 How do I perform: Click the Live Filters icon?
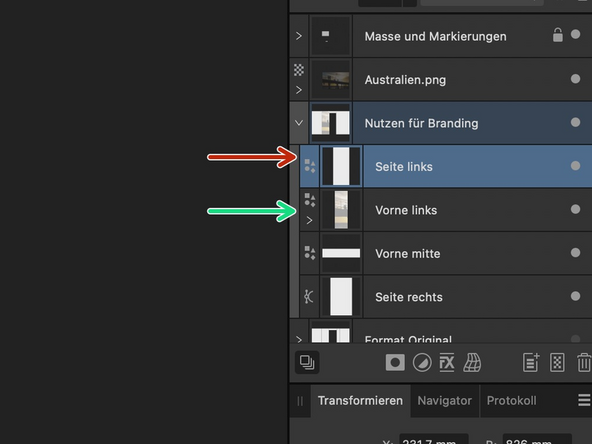coord(472,363)
